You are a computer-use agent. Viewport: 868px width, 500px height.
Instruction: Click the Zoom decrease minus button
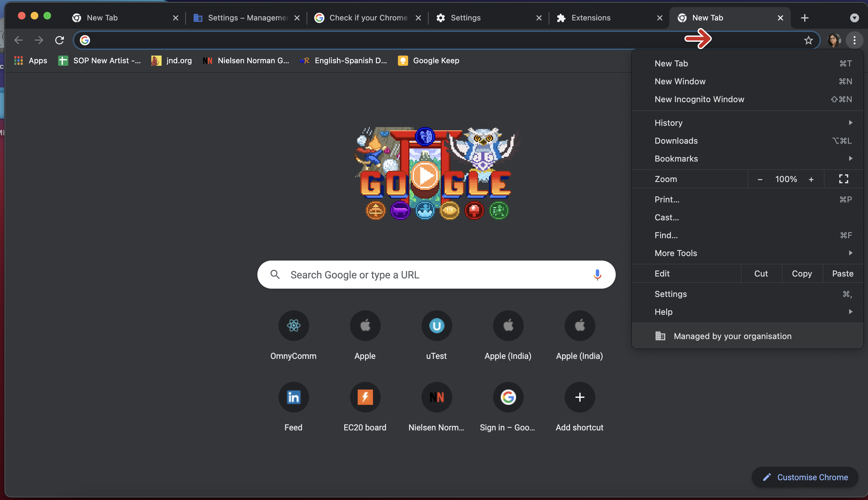point(759,179)
